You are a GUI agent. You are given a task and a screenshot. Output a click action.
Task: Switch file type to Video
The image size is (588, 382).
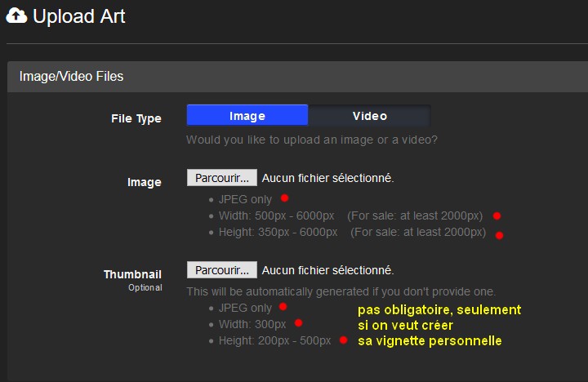[369, 115]
